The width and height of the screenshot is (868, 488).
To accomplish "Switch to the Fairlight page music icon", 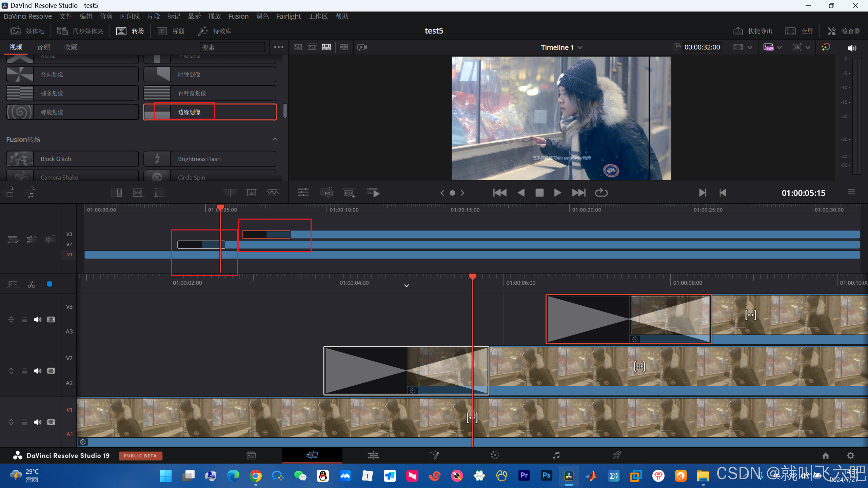I will (x=556, y=455).
